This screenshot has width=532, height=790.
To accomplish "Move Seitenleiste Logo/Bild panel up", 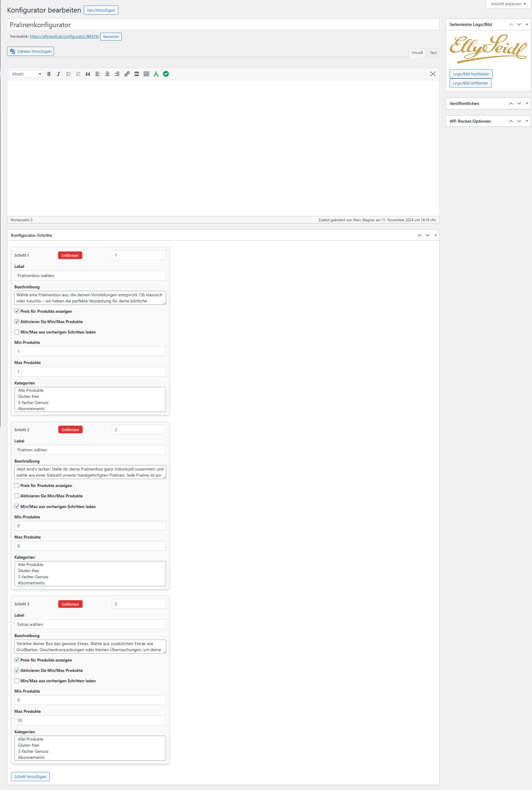I will (511, 24).
